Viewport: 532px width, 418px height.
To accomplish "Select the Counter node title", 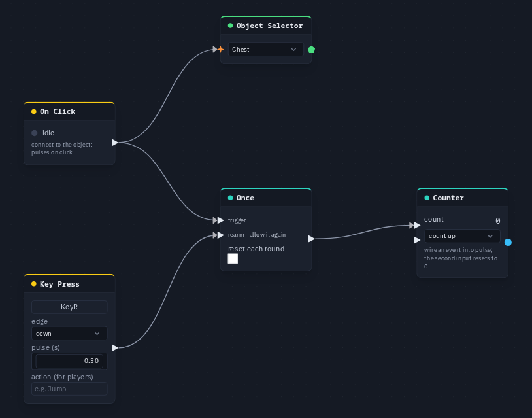I will (448, 198).
